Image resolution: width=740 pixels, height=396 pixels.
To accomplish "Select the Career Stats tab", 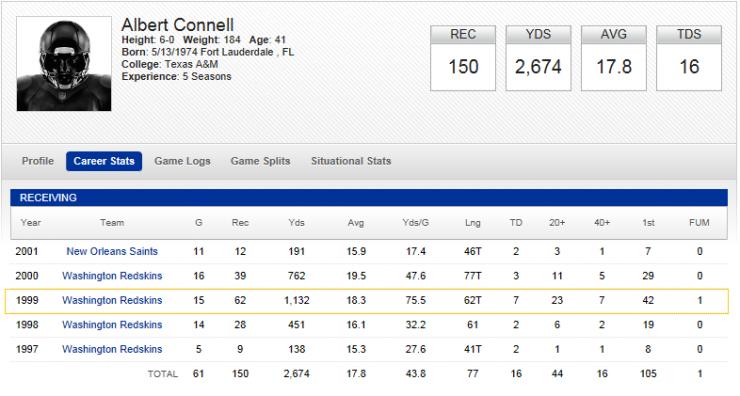I will pos(104,161).
